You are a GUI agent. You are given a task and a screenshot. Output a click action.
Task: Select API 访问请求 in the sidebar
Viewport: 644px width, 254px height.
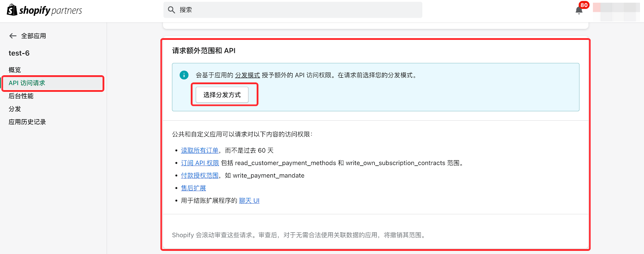27,83
